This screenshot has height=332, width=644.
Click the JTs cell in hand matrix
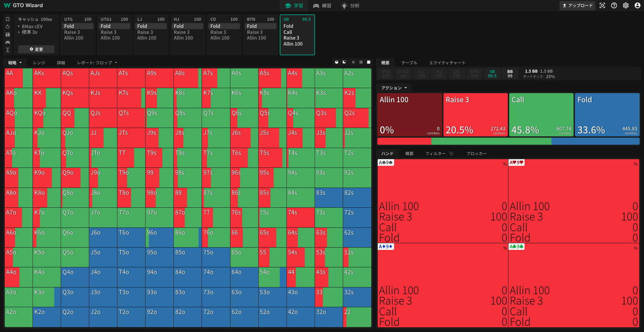(131, 138)
